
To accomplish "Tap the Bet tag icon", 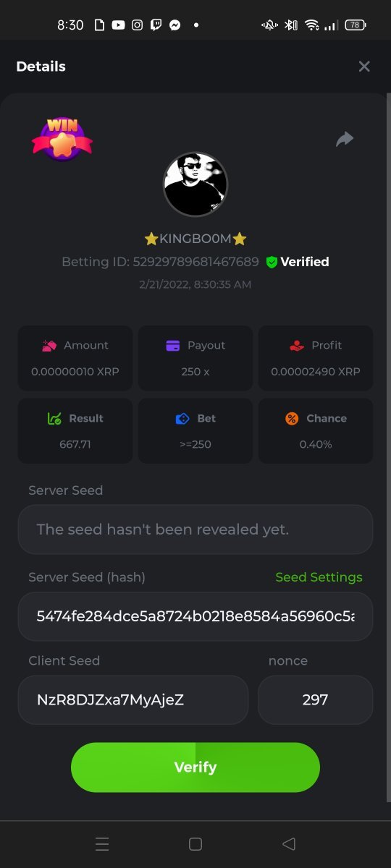I will [182, 418].
